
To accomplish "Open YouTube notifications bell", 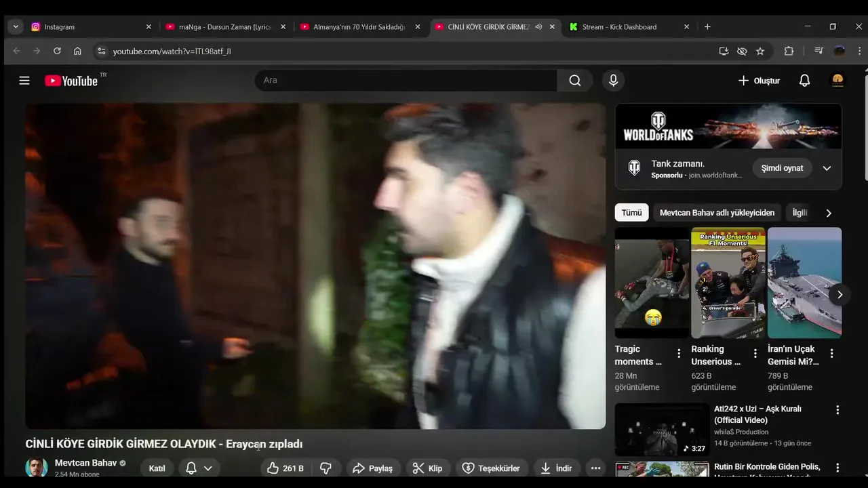I will click(x=804, y=81).
